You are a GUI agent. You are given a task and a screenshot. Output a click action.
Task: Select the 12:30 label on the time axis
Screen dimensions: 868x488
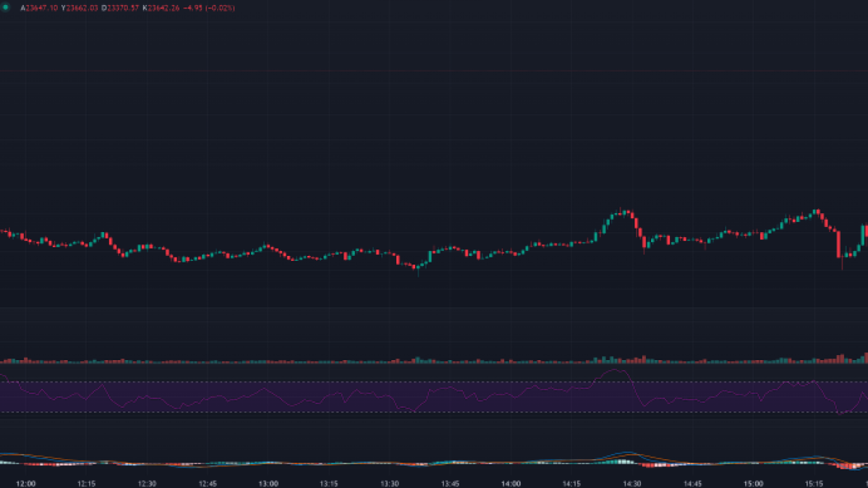click(147, 483)
